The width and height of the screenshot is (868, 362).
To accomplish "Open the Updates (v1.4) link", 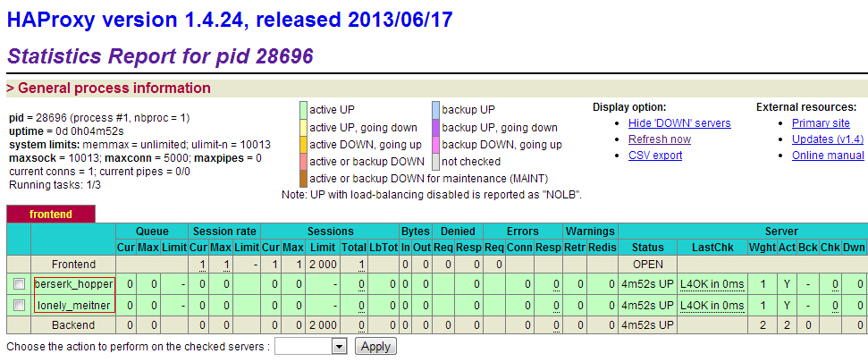I will click(x=828, y=139).
